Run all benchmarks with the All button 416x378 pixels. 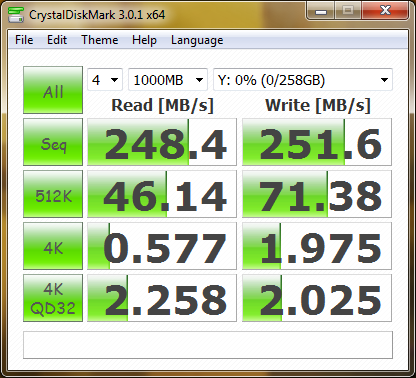(53, 90)
